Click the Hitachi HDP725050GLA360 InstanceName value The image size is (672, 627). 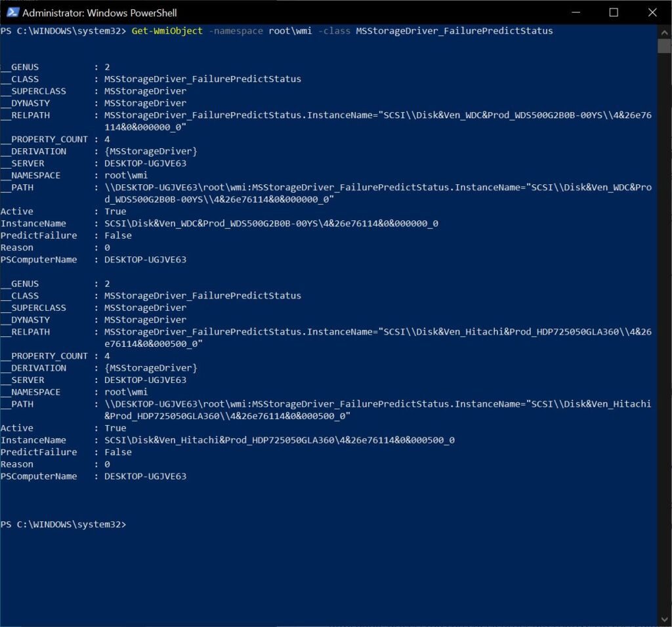[279, 440]
